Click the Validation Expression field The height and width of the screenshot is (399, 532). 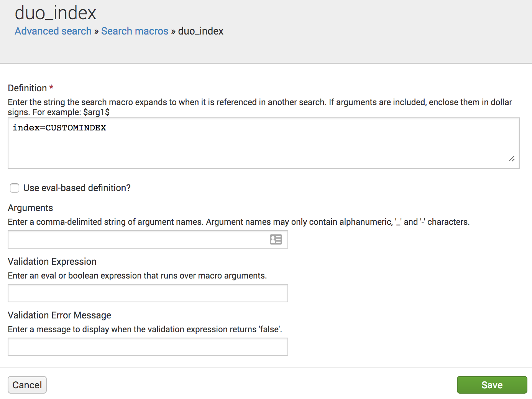[148, 293]
